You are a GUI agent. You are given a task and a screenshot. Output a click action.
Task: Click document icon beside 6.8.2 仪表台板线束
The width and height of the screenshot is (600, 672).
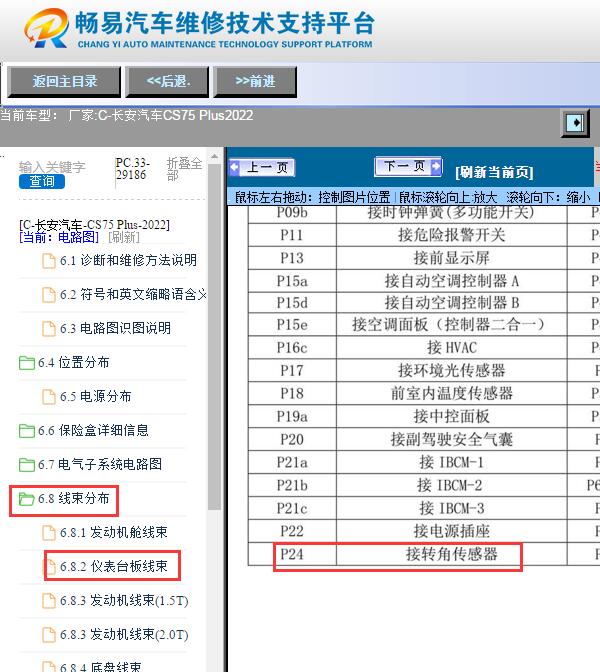(51, 567)
